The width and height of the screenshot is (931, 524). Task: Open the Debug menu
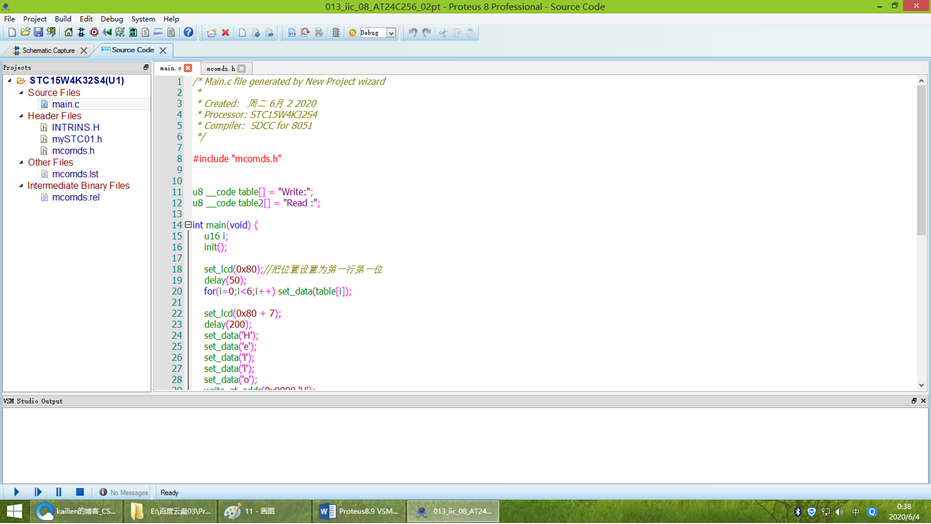112,19
